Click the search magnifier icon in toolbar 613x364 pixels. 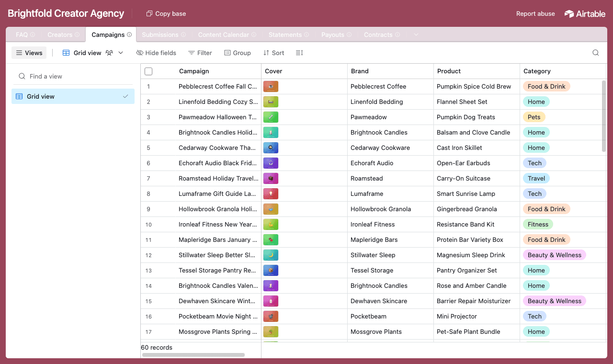596,53
